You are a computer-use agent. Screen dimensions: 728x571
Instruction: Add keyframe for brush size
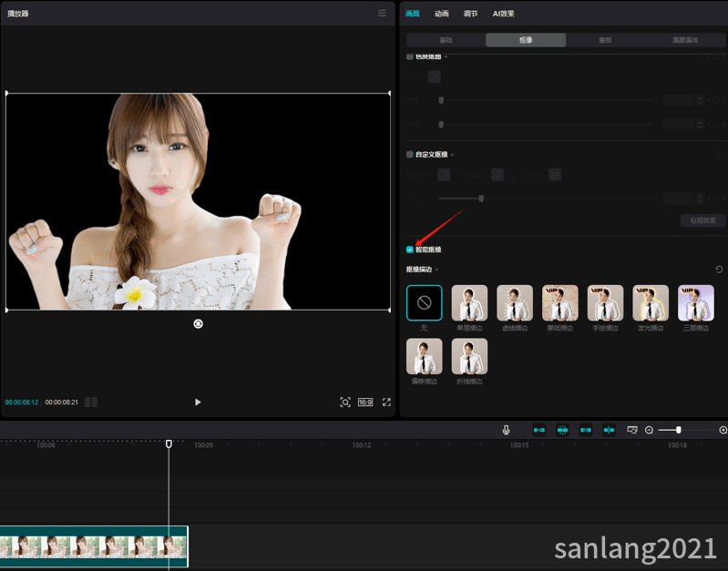coord(716,199)
